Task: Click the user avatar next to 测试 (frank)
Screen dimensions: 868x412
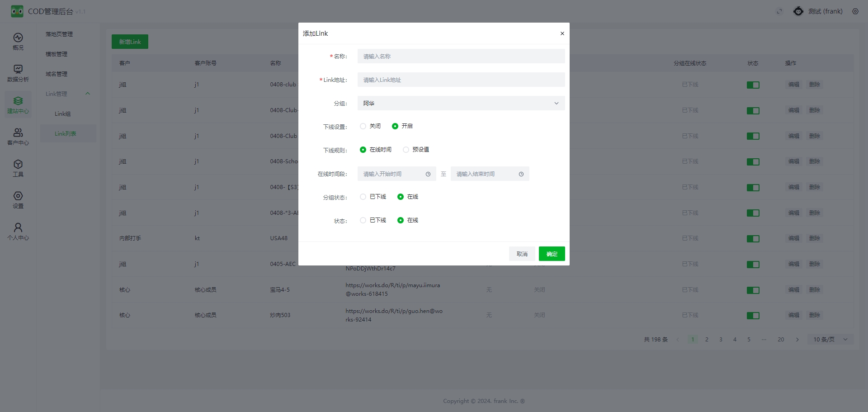Action: (x=799, y=11)
